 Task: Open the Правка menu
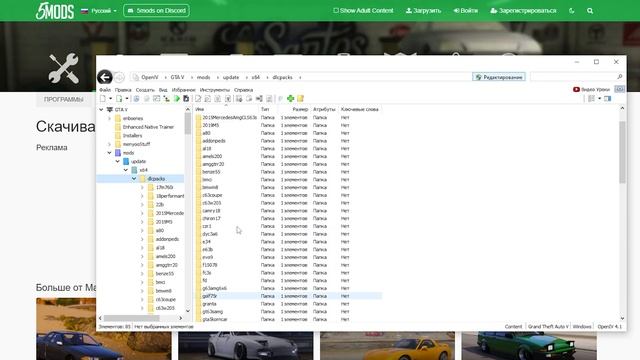click(x=123, y=90)
